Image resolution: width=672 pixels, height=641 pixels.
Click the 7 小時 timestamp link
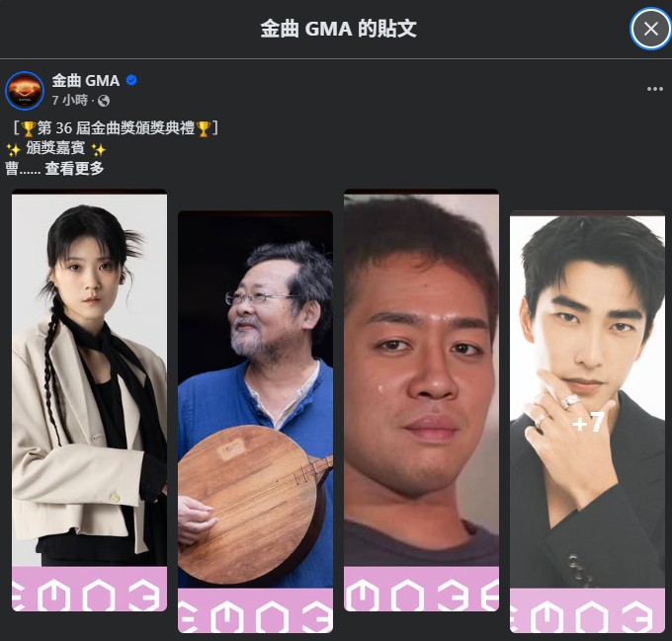click(x=69, y=101)
